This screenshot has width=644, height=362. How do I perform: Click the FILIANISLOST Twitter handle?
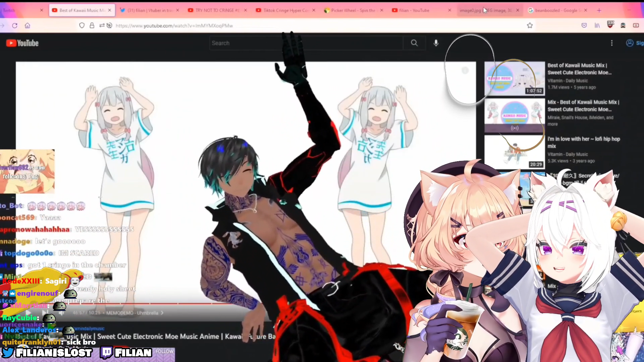54,353
